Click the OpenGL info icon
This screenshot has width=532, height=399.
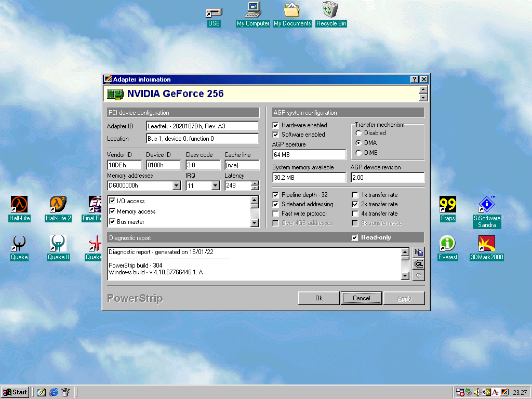coord(419,264)
